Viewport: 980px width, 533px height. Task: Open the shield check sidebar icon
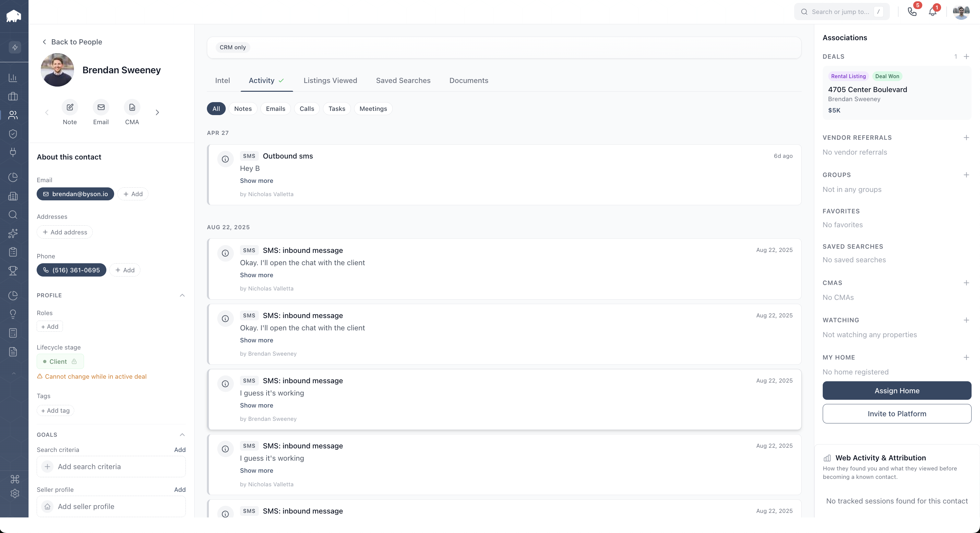pyautogui.click(x=13, y=134)
